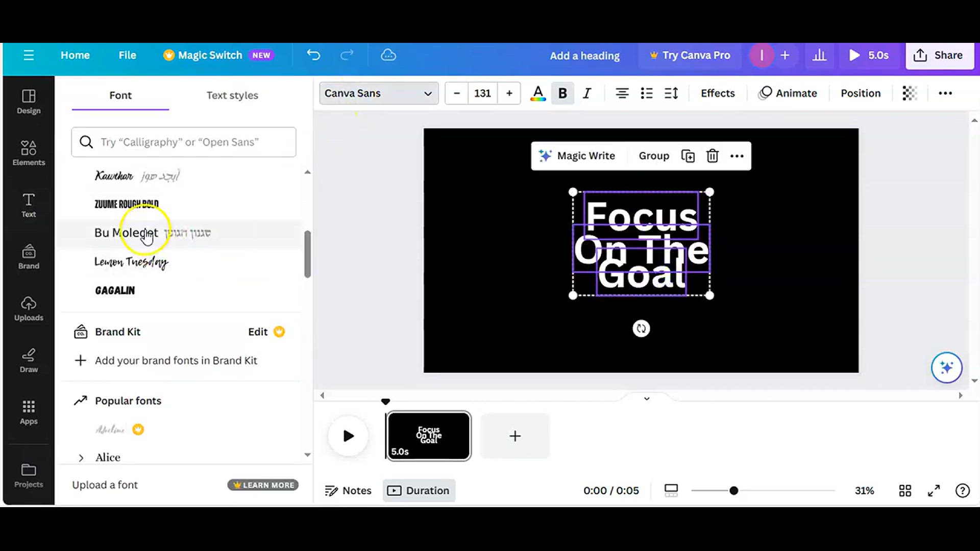Viewport: 980px width, 551px height.
Task: Open the hamburger main menu
Action: (x=29, y=55)
